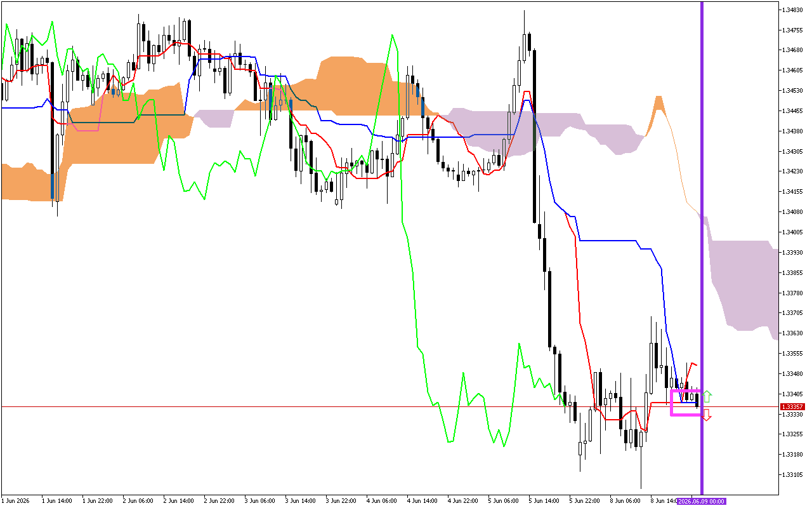Click the green up arrow chart marker
The width and height of the screenshot is (812, 508).
pos(707,396)
